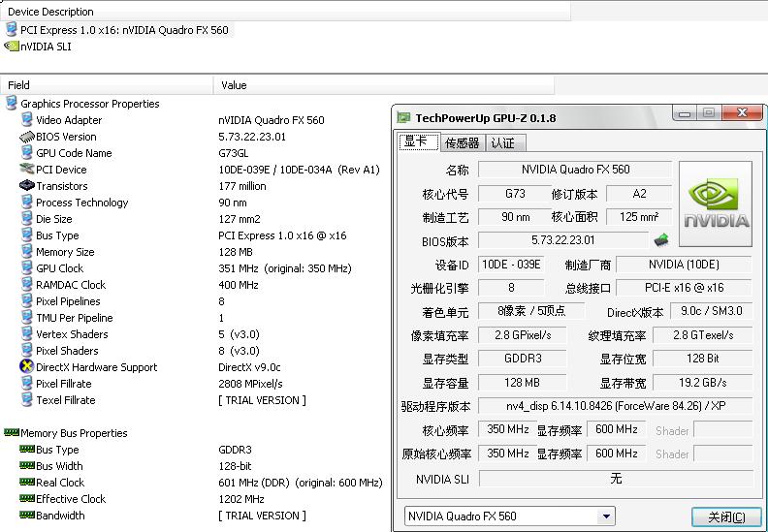Click the Video Adapter row icon
This screenshot has height=532, width=768.
(x=26, y=120)
